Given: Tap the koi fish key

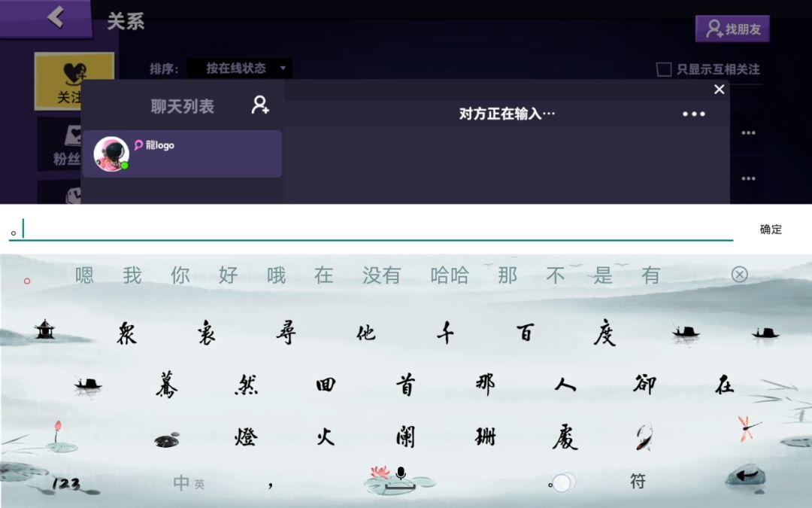Looking at the screenshot, I should click(645, 437).
